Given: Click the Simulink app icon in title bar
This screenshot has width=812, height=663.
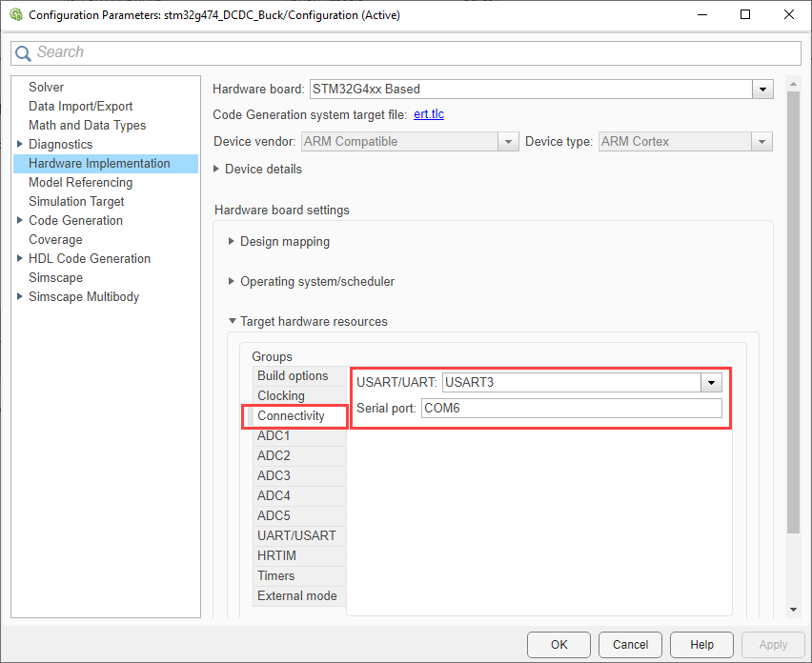Looking at the screenshot, I should tap(15, 15).
